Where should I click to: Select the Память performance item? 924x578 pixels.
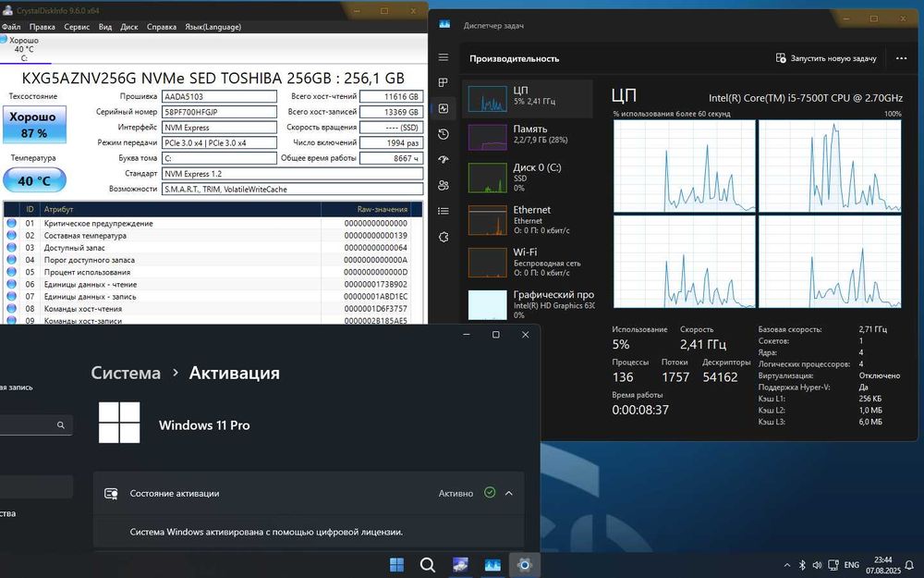tap(528, 136)
